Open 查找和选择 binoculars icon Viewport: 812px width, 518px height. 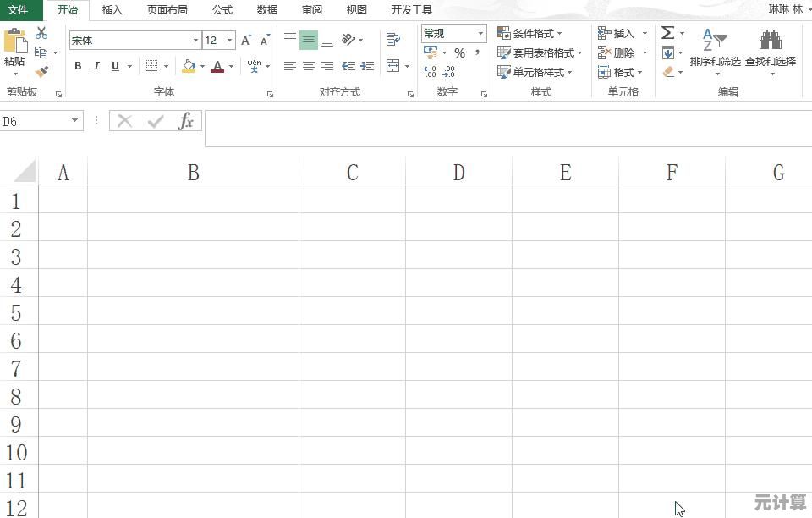[x=770, y=41]
